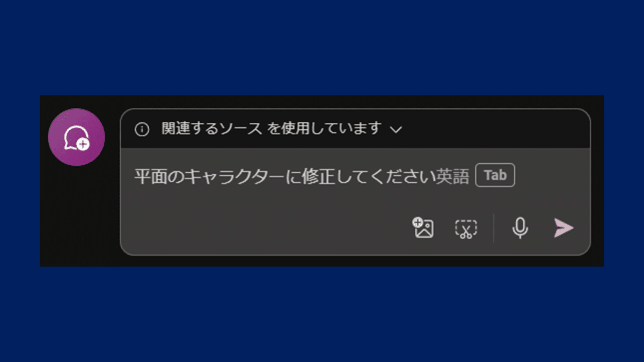Click the を使用しています text in the header
Viewport: 644px width, 362px height.
point(325,129)
